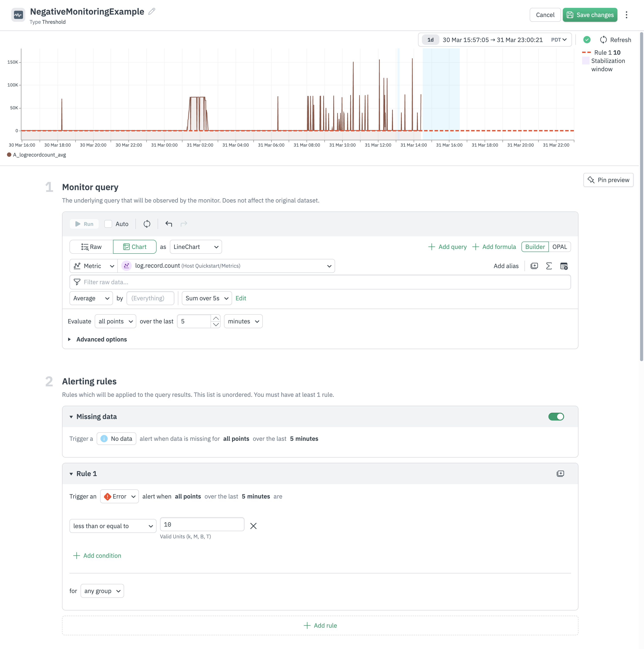
Task: Switch query editor to OPAL mode
Action: point(559,247)
